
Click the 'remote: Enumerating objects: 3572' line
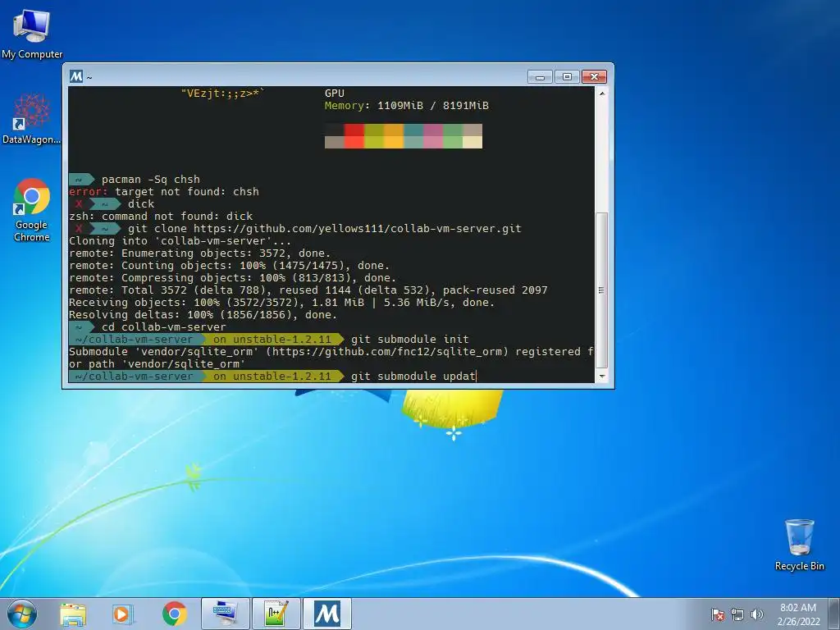(x=200, y=253)
